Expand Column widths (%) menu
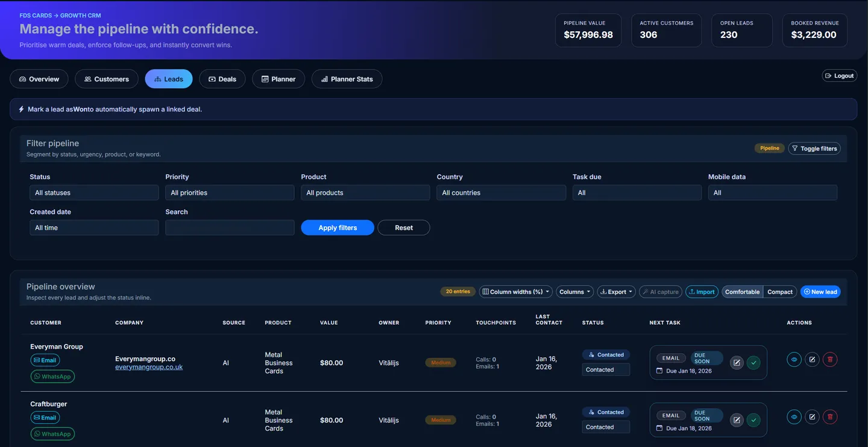The image size is (868, 447). [x=515, y=292]
